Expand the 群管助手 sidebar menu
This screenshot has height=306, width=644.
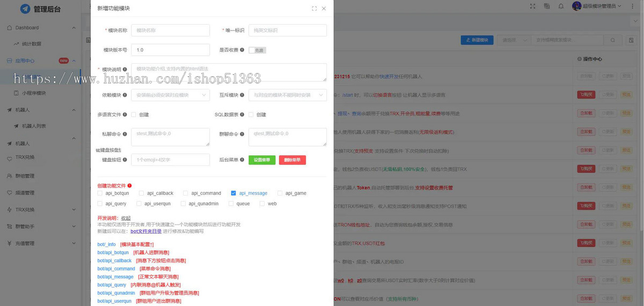40,227
